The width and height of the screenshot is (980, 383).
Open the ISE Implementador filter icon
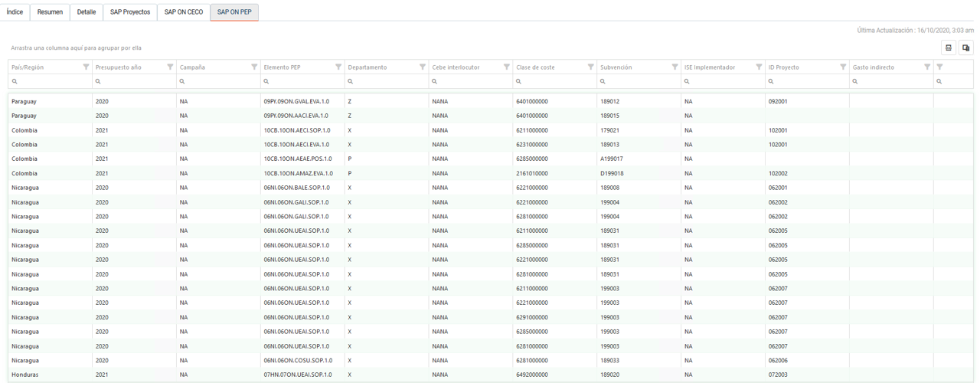[759, 67]
